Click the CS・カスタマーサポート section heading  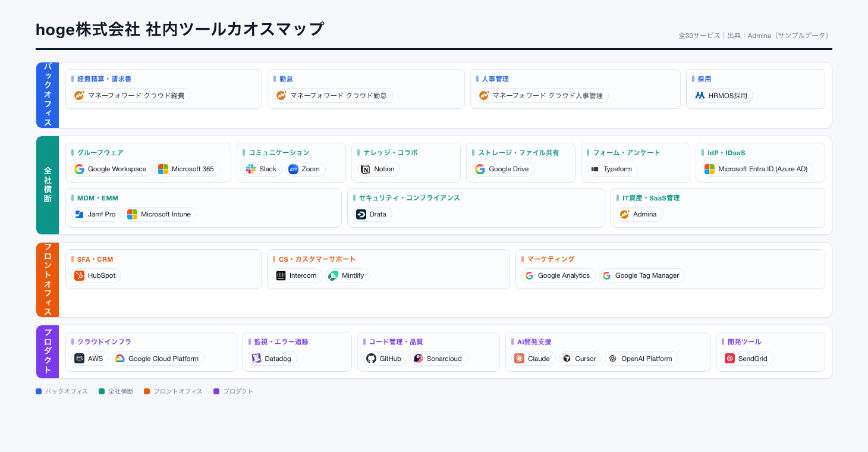click(317, 259)
